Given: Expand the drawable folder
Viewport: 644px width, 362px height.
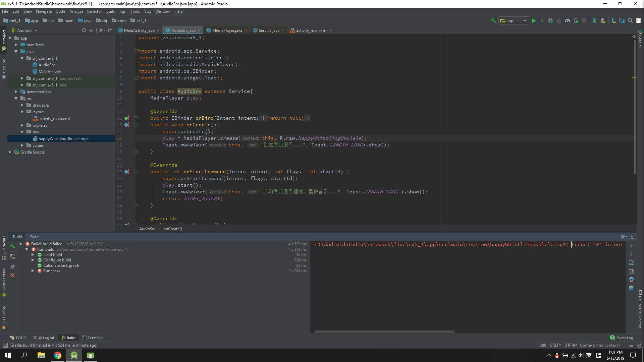Looking at the screenshot, I should pos(22,105).
